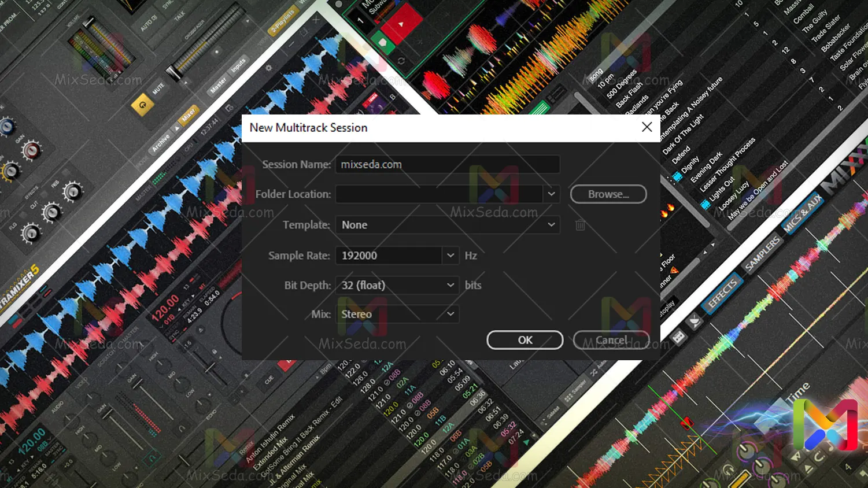
Task: Switch to the EFFECTS tab
Action: pyautogui.click(x=722, y=293)
